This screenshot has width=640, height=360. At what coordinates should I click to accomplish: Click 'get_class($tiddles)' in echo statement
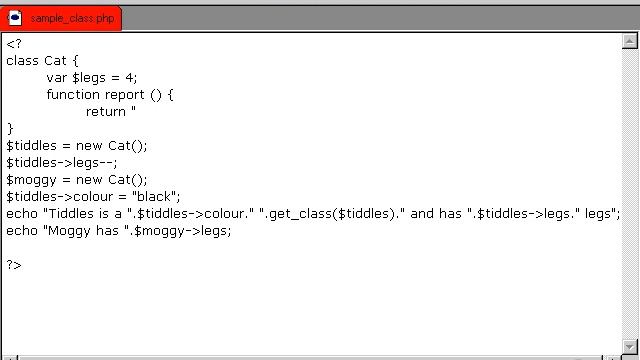(x=332, y=214)
